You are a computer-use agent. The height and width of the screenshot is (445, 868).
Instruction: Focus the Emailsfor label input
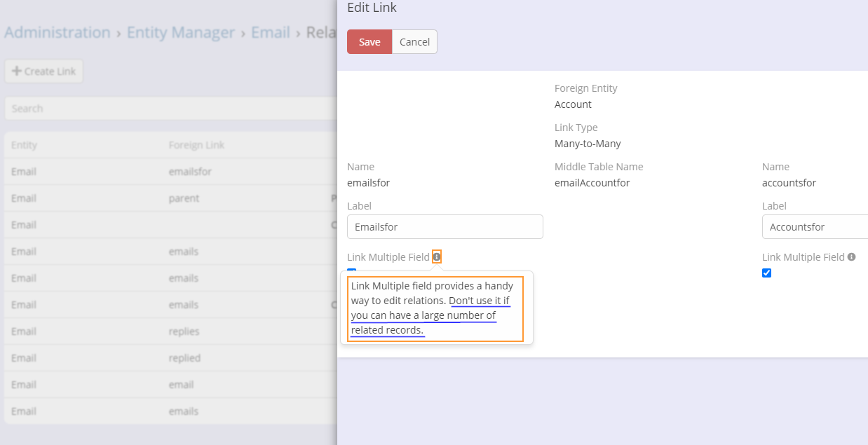445,227
